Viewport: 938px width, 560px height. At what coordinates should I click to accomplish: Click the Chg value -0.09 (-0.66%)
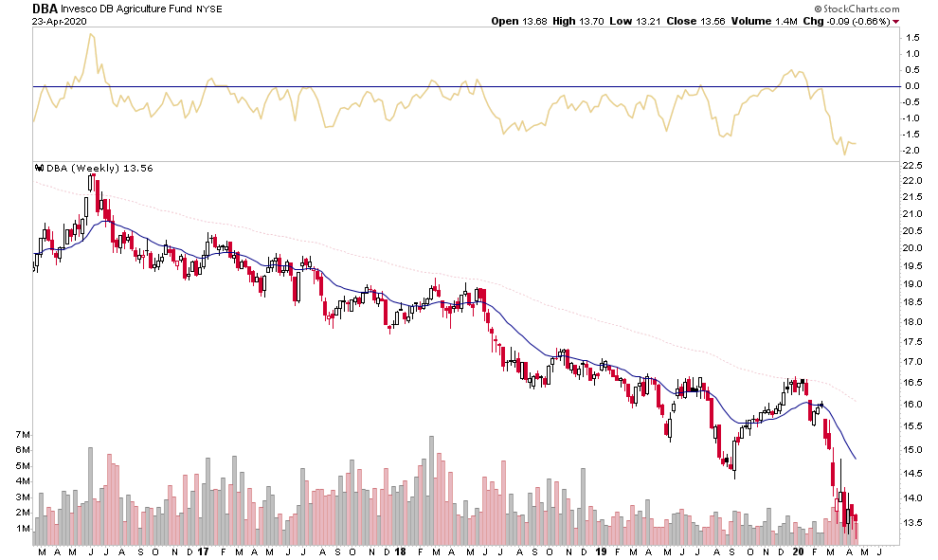[x=858, y=21]
